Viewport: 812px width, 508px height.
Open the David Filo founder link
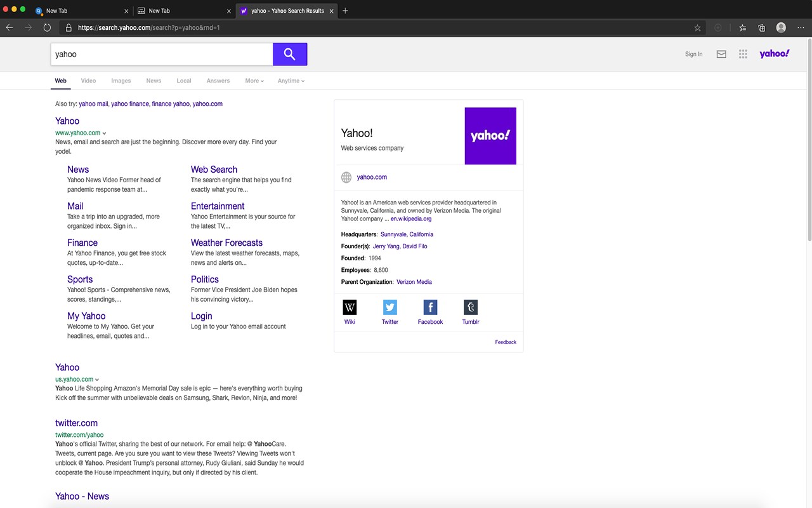pos(415,246)
